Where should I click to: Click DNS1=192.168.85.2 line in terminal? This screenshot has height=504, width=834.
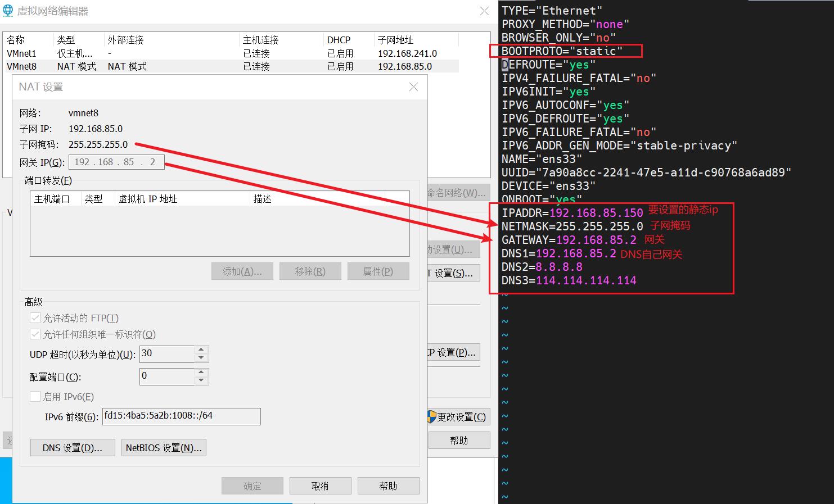[558, 253]
